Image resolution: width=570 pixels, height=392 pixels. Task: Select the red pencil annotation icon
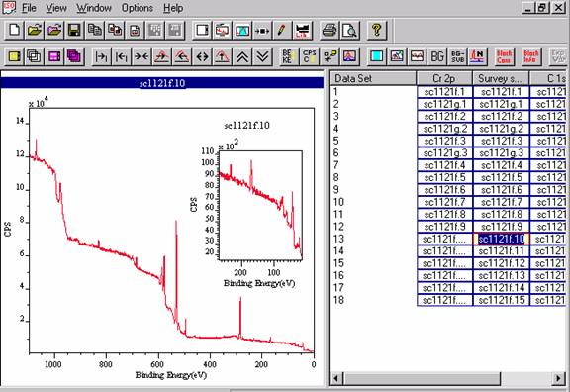coord(282,30)
